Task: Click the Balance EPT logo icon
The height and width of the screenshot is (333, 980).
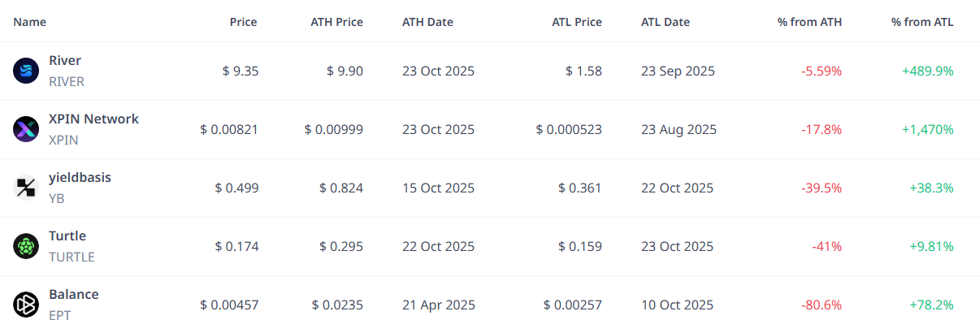Action: click(x=26, y=305)
